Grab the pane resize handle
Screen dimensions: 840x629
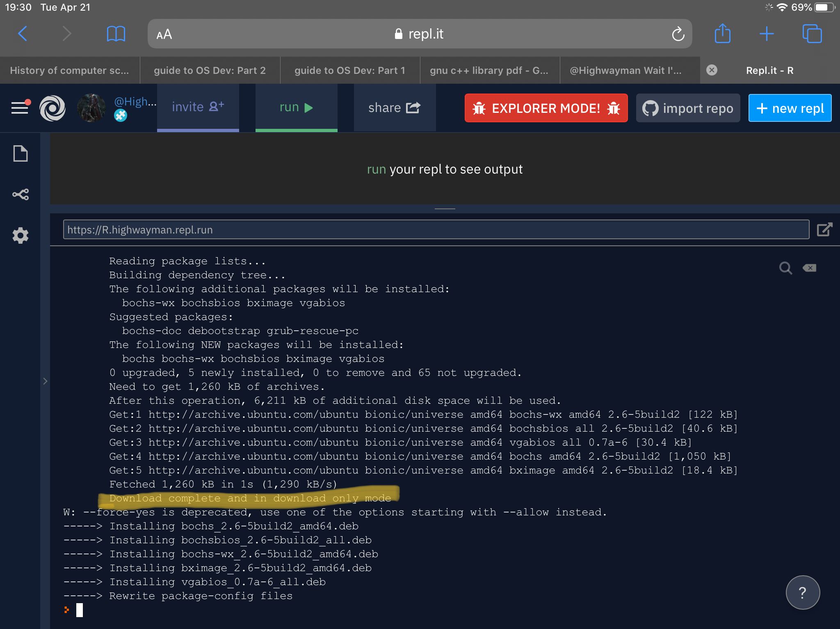click(445, 209)
